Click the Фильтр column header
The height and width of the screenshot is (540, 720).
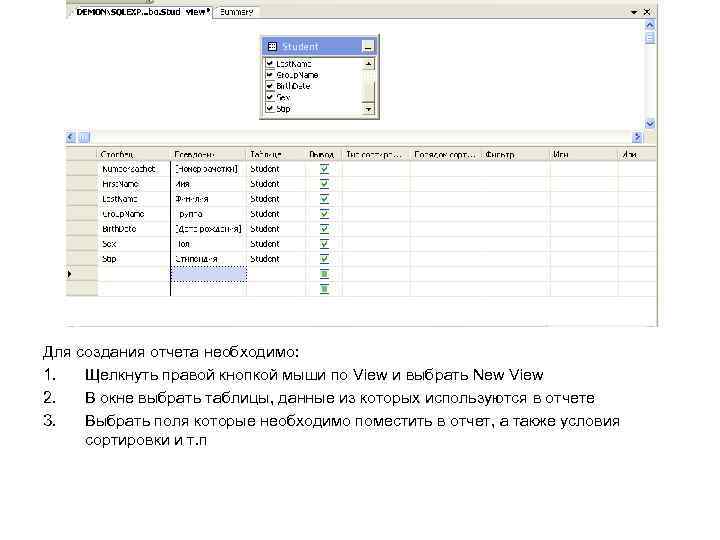click(x=515, y=154)
